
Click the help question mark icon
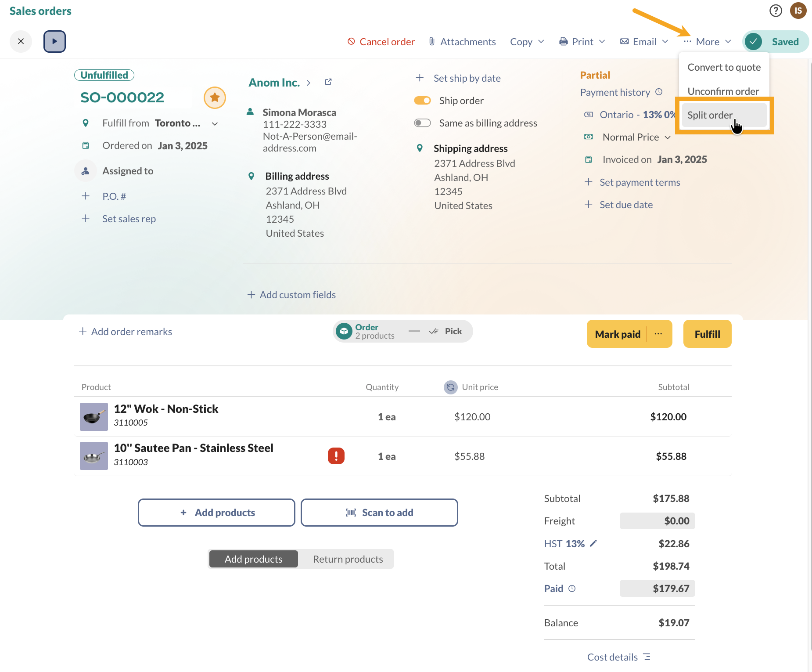point(776,11)
